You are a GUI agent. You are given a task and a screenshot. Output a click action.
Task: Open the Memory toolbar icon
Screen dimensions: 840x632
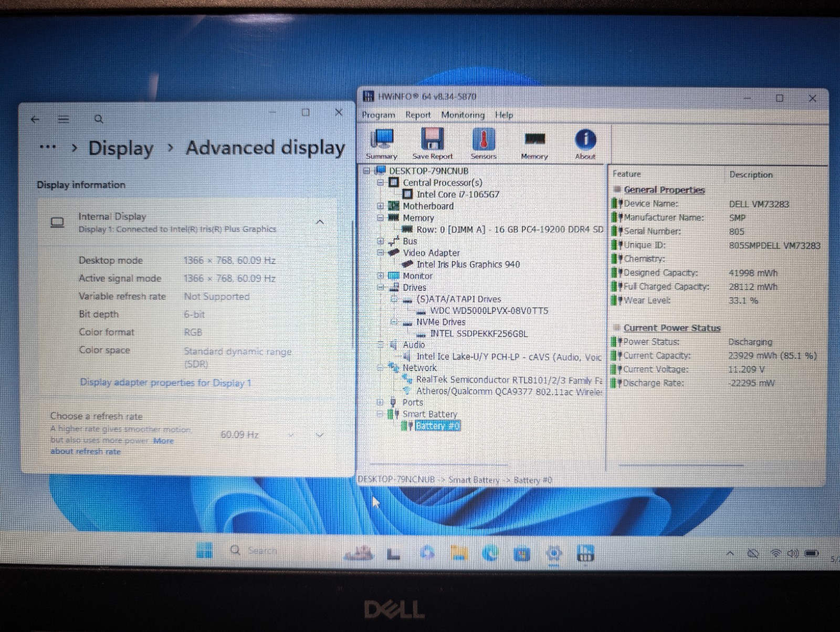[534, 144]
